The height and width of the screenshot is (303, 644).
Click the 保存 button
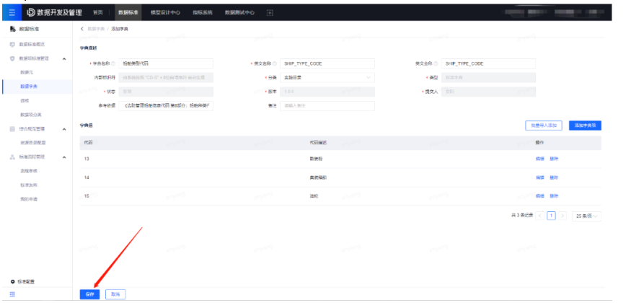pos(89,294)
